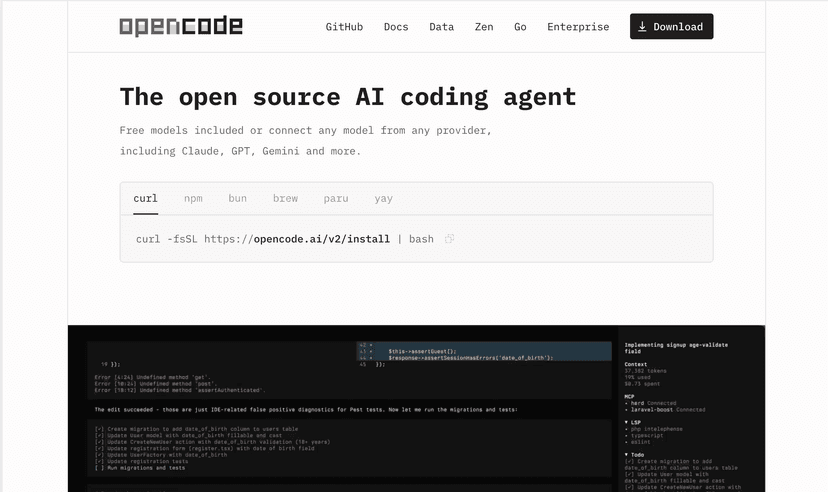Viewport: 828px width, 492px height.
Task: Visit the Enterprise page
Action: tap(578, 27)
